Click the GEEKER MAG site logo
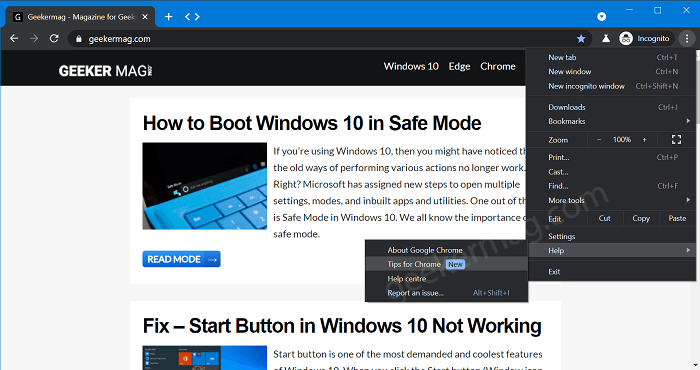Viewport: 700px width, 370px height. (x=105, y=71)
